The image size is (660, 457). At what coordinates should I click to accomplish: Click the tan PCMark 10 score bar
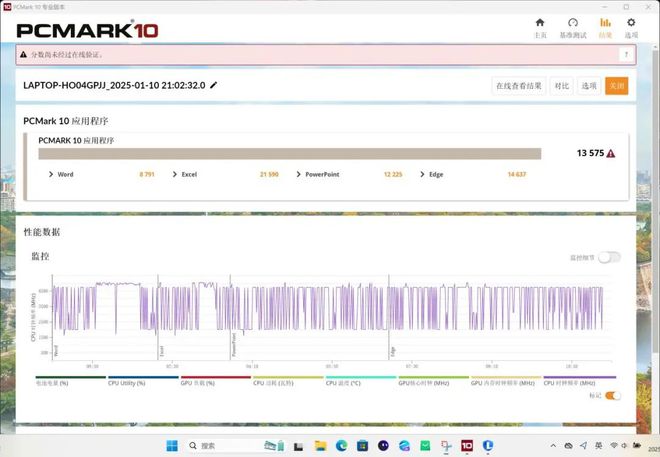(290, 154)
